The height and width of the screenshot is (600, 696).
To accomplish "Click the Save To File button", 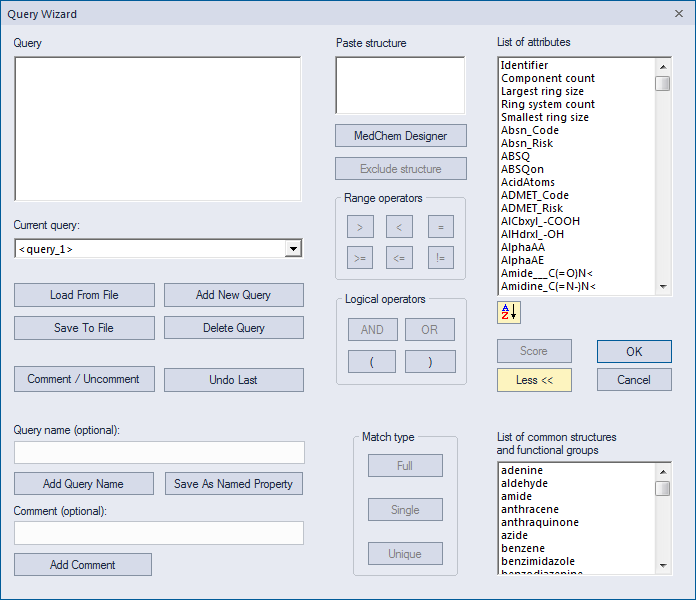I will 84,328.
